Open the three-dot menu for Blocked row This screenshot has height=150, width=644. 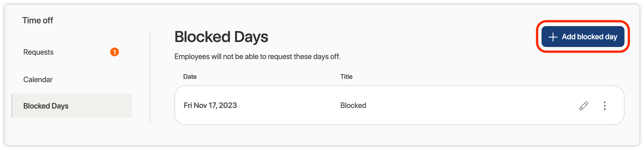604,106
